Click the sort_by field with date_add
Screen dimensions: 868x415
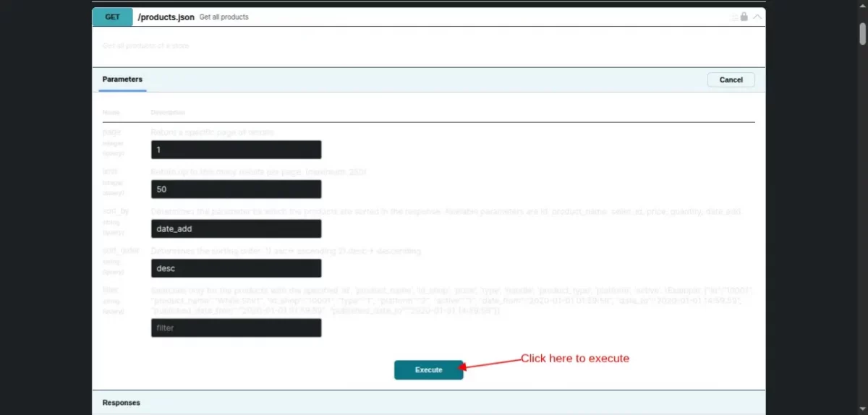(x=236, y=228)
